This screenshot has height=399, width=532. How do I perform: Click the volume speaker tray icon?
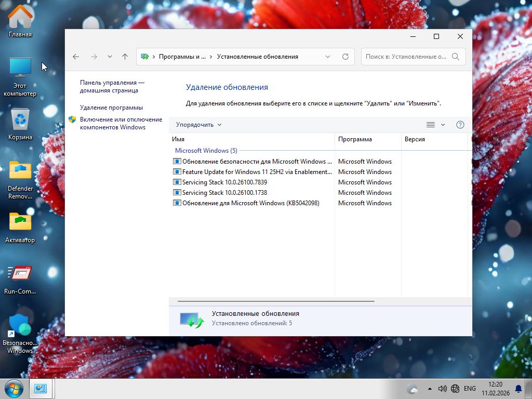click(x=443, y=389)
